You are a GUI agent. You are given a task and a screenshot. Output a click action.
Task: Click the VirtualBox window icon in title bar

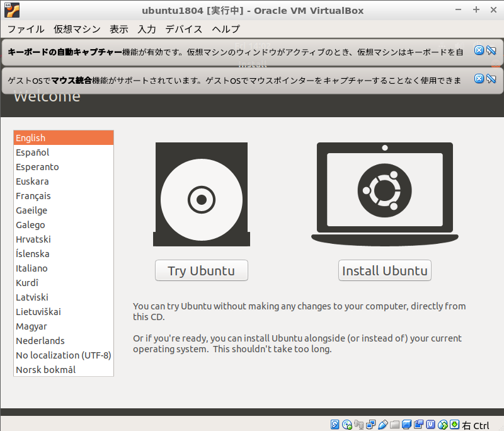(12, 10)
